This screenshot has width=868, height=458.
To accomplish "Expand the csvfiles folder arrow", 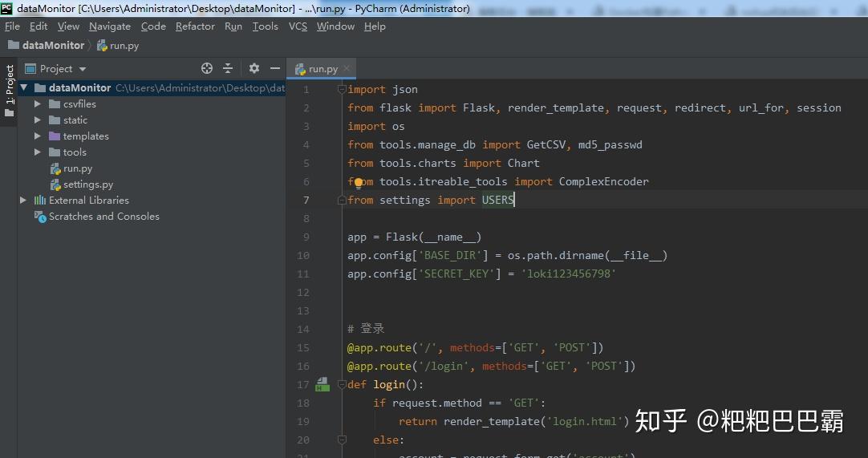I will (37, 104).
